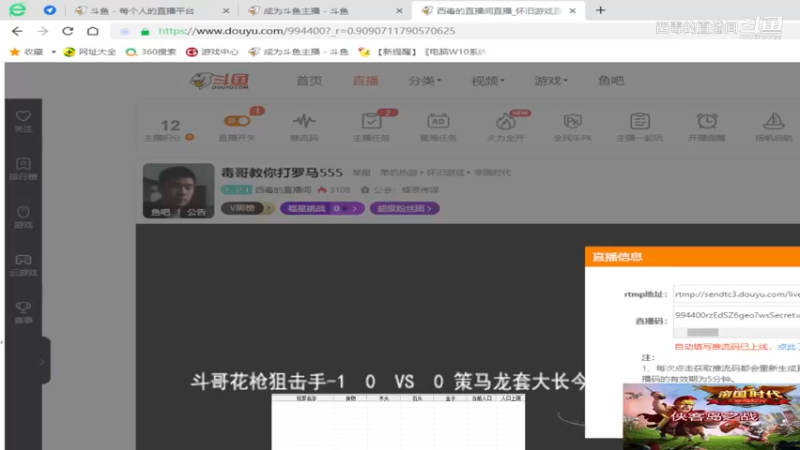
Task: Click the 超级粉丝团 button
Action: point(405,208)
